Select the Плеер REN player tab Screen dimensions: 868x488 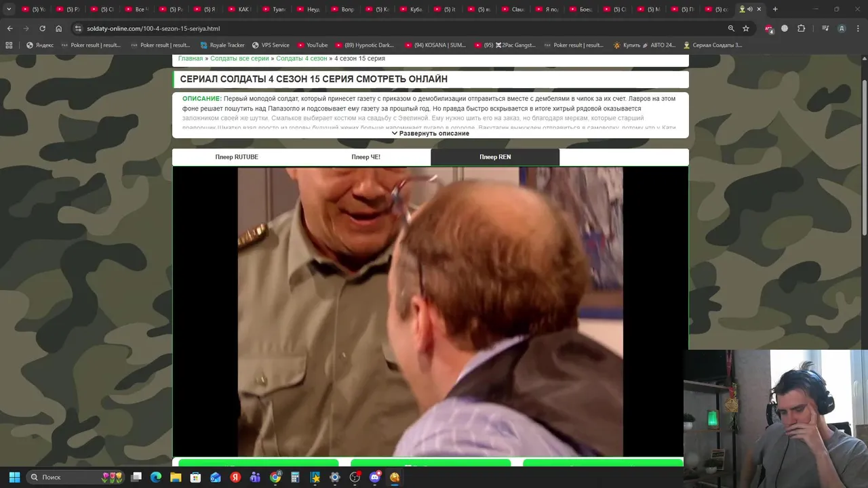495,157
